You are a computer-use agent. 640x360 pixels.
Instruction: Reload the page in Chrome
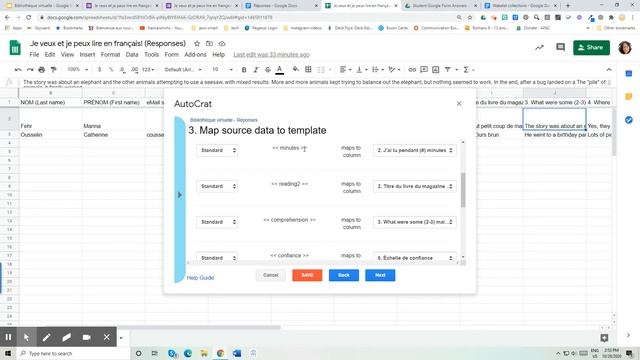(29, 18)
